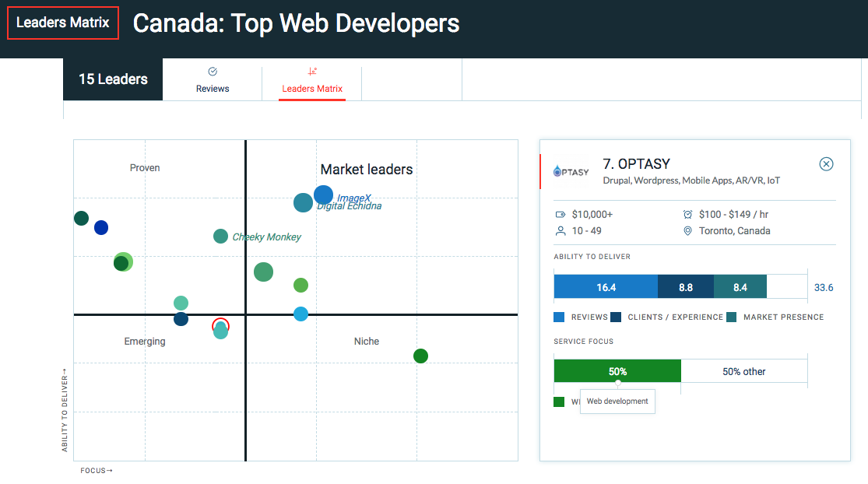Click the hourly rate clock icon
868x484 pixels.
coord(687,215)
